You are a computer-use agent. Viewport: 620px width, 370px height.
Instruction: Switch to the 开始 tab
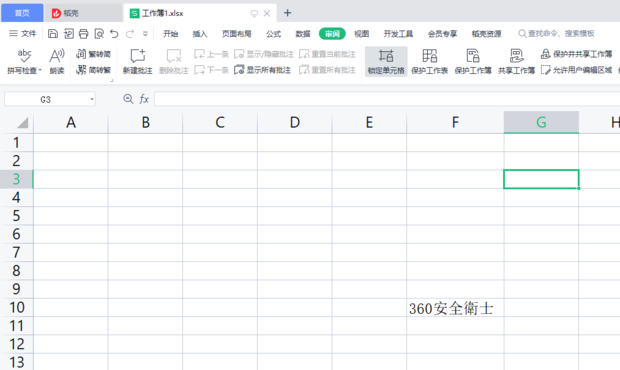click(x=170, y=34)
